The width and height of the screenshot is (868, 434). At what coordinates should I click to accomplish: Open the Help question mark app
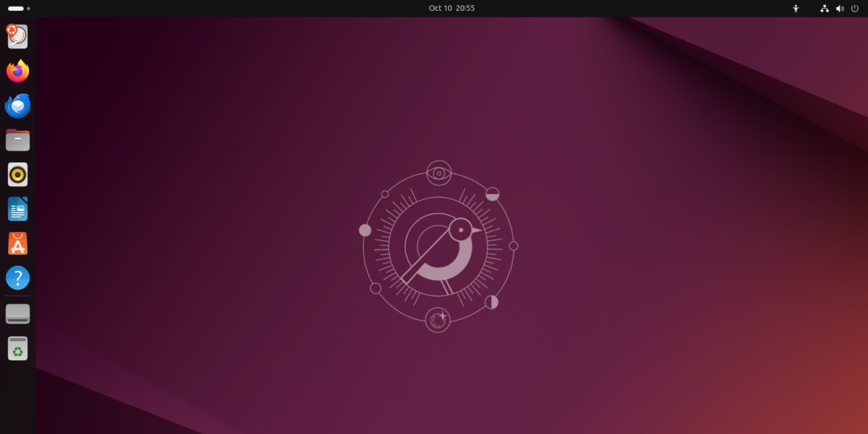[17, 278]
